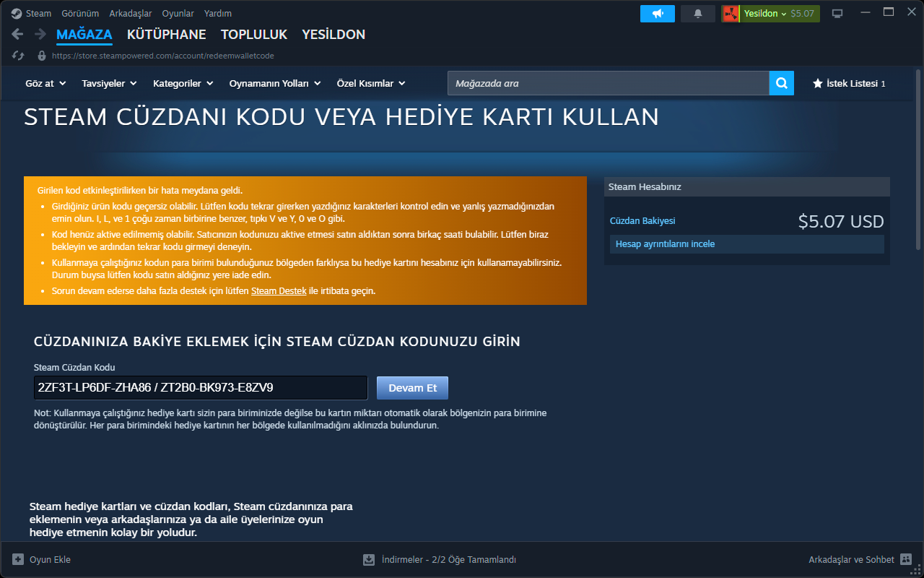Image resolution: width=924 pixels, height=578 pixels.
Task: Click the store URL address text
Action: pyautogui.click(x=163, y=56)
